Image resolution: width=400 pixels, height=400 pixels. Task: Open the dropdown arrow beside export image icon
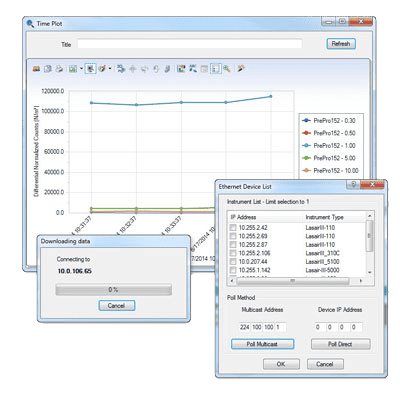click(81, 69)
